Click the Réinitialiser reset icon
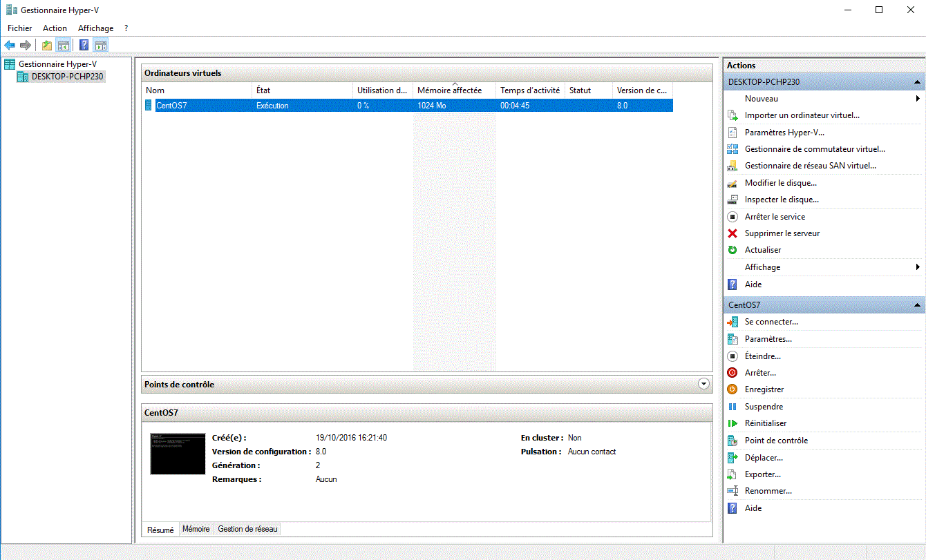 point(733,423)
